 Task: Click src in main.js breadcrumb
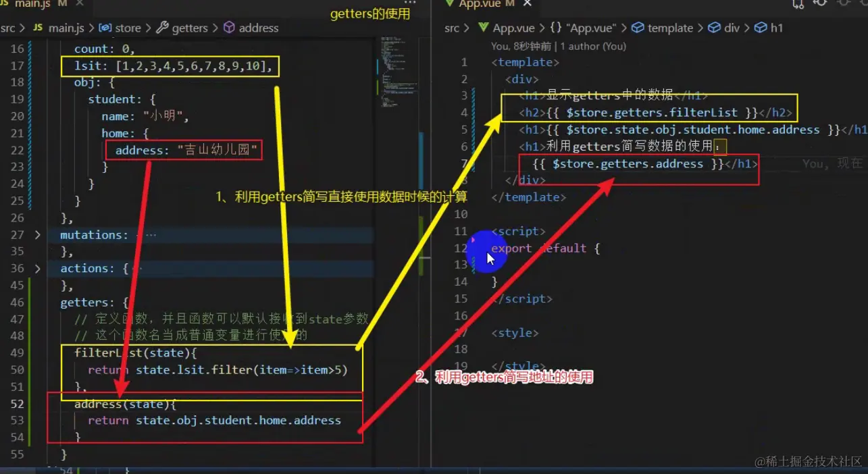tap(8, 28)
